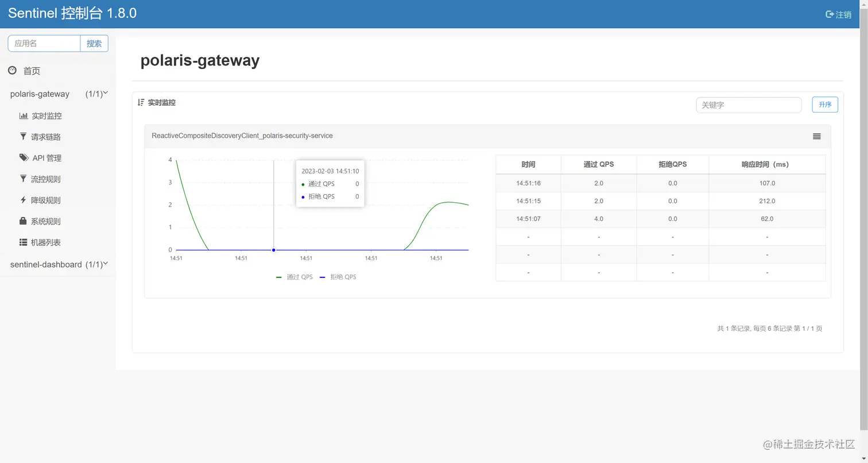Click the 14:51:16 time cell
The width and height of the screenshot is (868, 463).
point(528,183)
